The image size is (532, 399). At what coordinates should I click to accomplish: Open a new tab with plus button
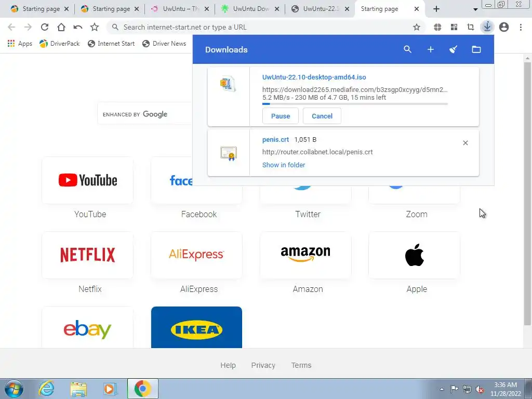(x=436, y=9)
